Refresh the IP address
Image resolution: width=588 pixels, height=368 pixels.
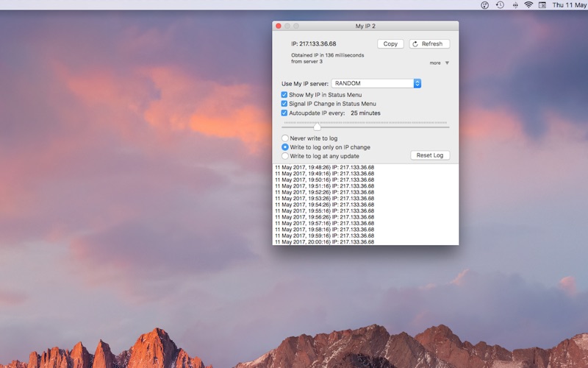429,44
